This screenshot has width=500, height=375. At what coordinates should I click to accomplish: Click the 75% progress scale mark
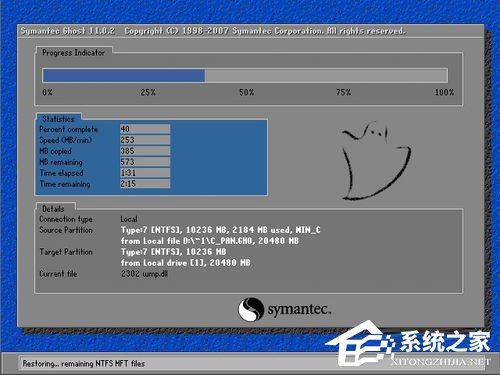point(343,92)
